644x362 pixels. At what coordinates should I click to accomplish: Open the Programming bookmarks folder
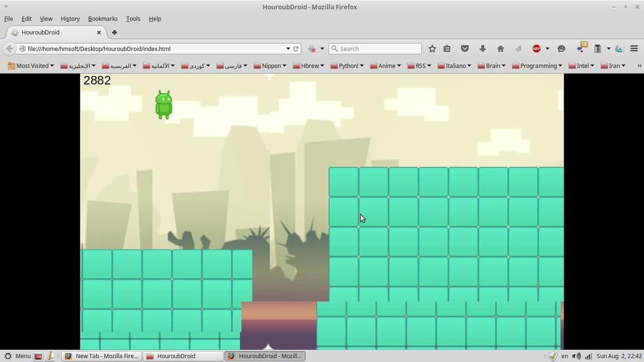point(537,66)
